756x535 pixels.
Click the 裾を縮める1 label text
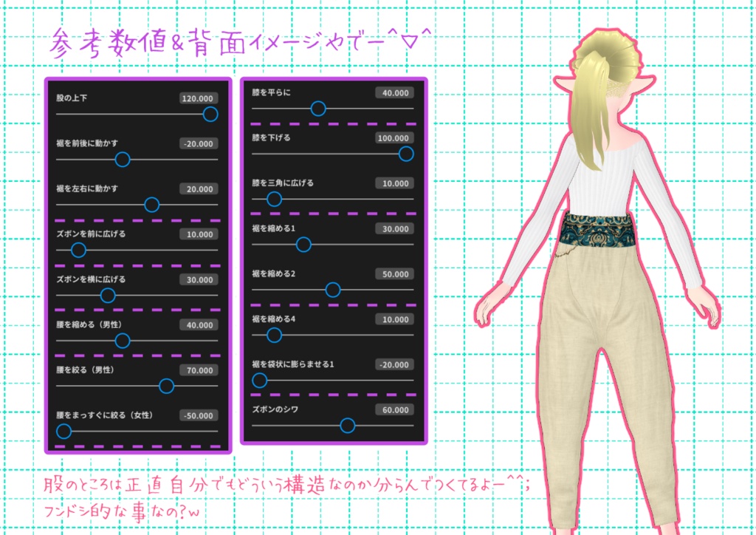[x=273, y=228]
